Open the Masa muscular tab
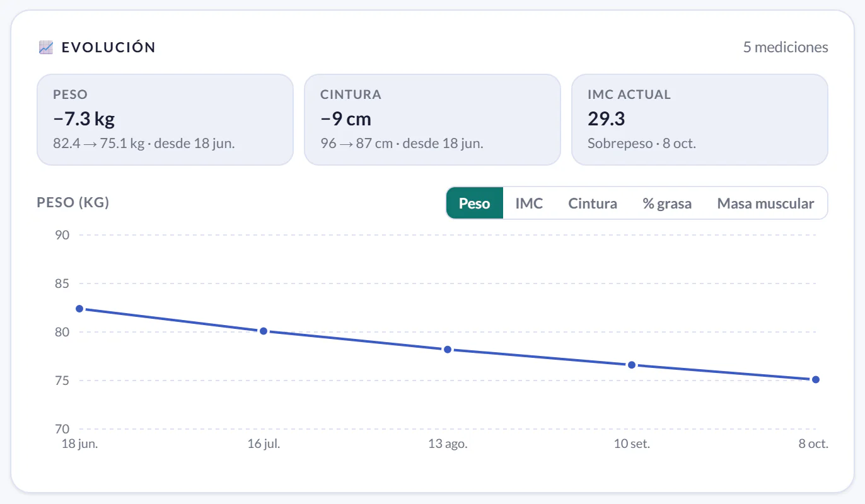Screen dimensions: 865x504 pyautogui.click(x=765, y=203)
